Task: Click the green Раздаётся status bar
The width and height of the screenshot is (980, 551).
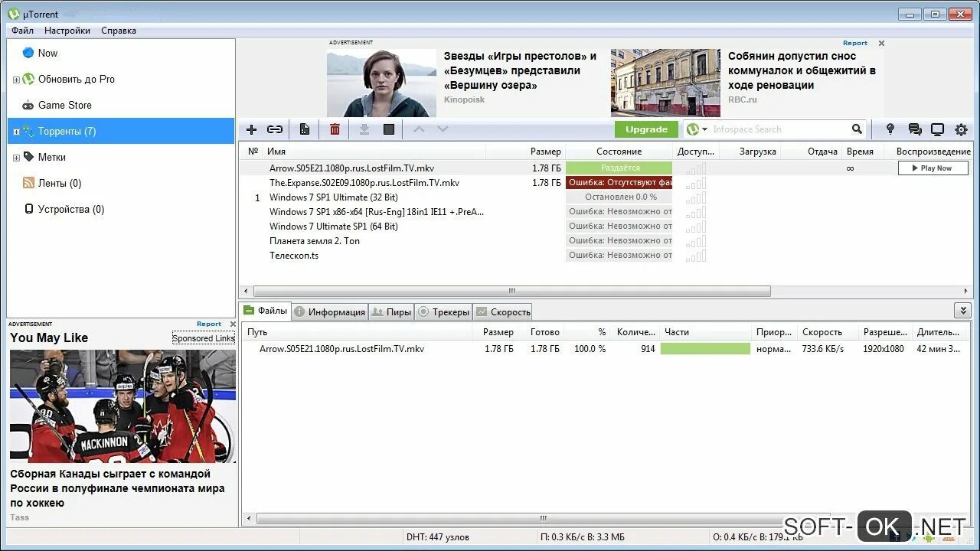Action: [x=619, y=168]
